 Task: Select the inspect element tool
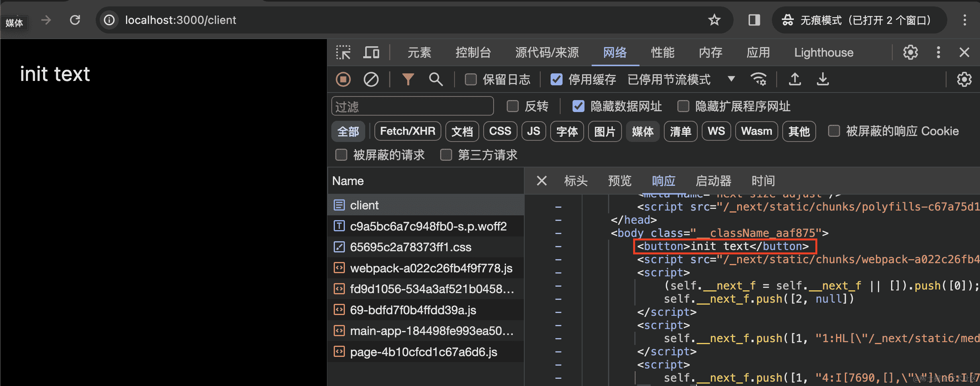pyautogui.click(x=343, y=52)
